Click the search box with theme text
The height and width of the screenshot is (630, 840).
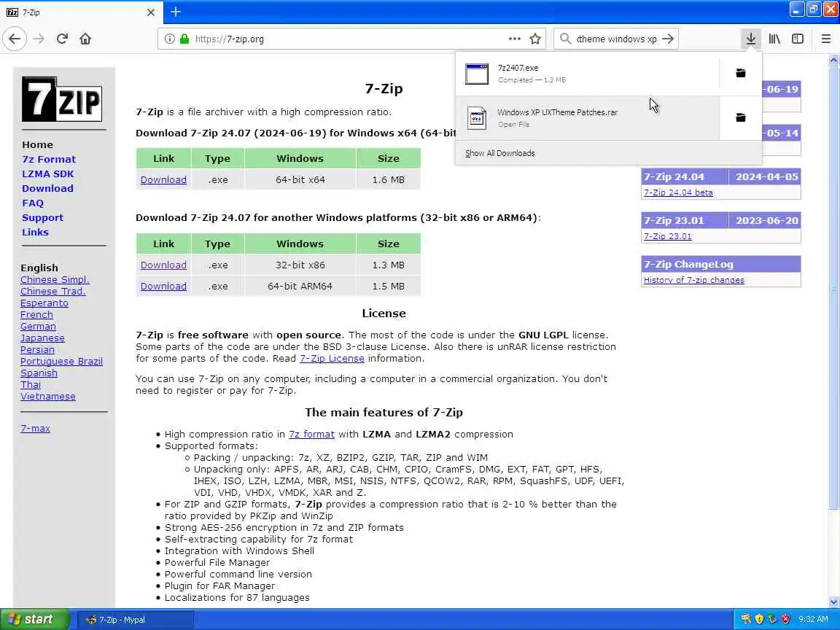coord(616,39)
